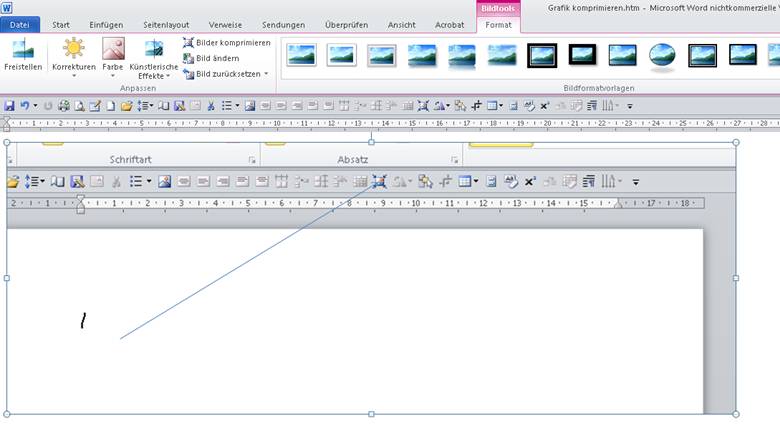Open the Datei tab
The width and height of the screenshot is (780, 426).
(x=20, y=23)
